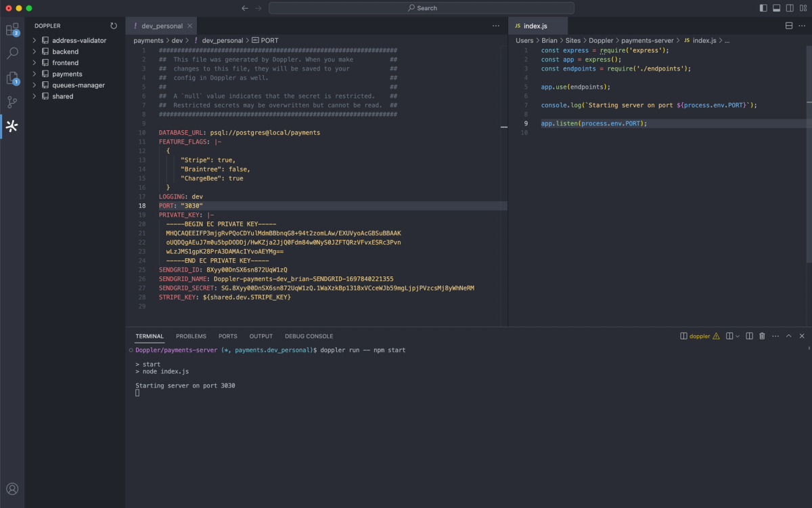Close the terminal panel
The height and width of the screenshot is (508, 812).
pyautogui.click(x=802, y=336)
